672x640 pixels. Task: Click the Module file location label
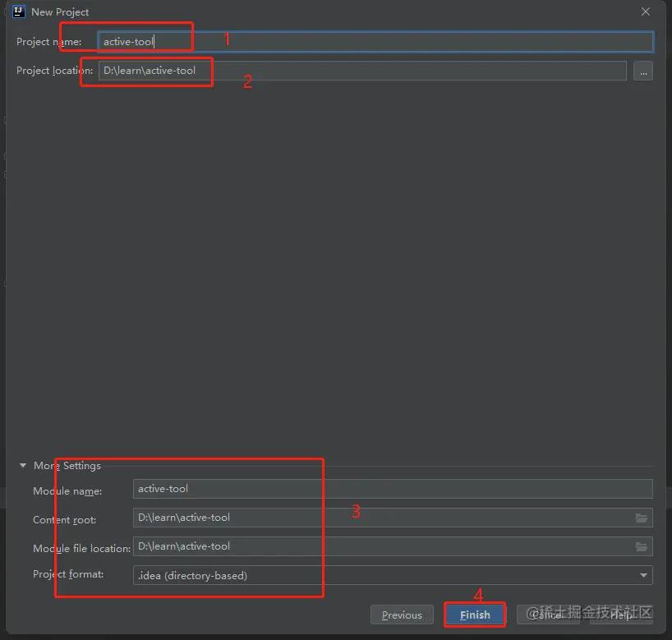click(x=81, y=548)
